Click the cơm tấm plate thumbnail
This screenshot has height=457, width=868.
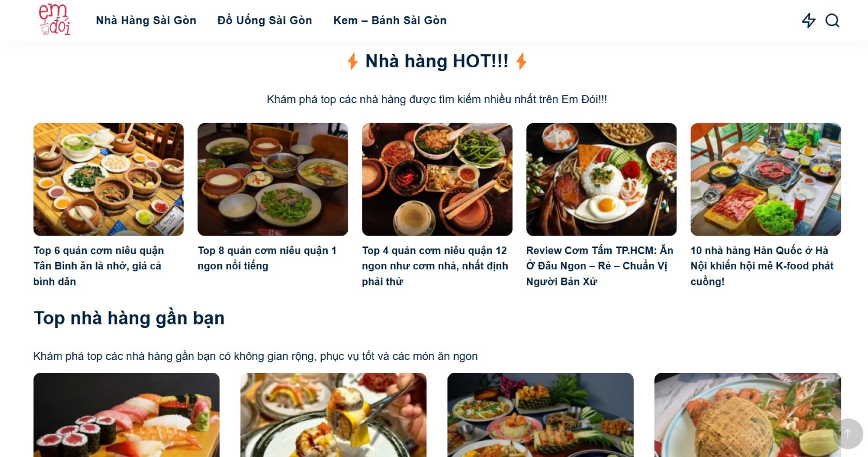pos(602,180)
